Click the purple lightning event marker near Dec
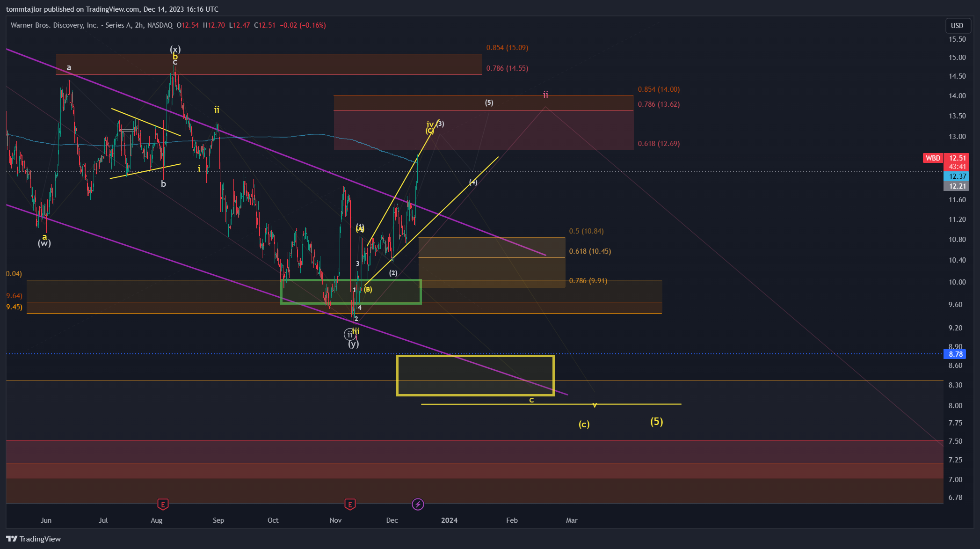Viewport: 980px width, 549px height. (418, 504)
